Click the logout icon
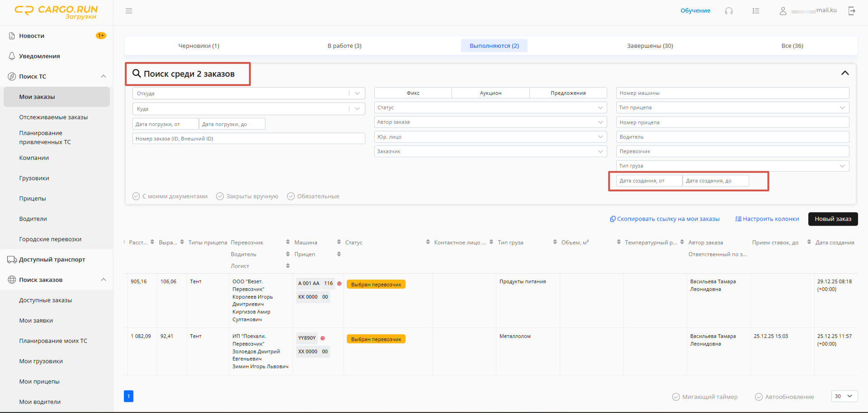Viewport: 868px width, 413px height. 852,11
